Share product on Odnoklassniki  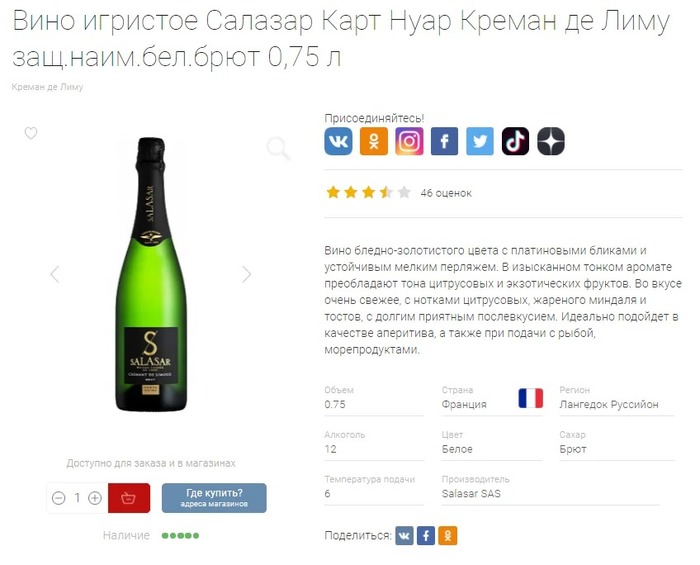pos(448,536)
